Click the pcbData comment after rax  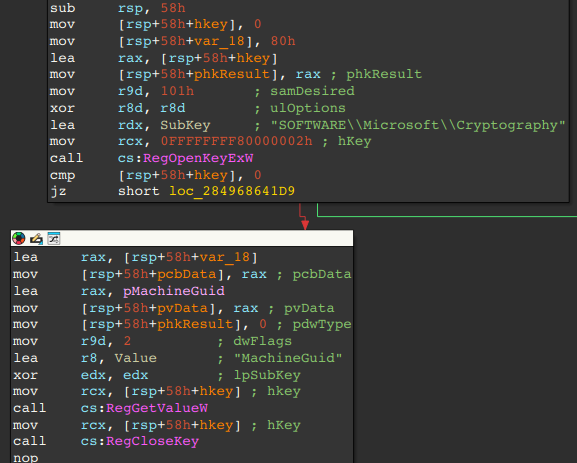click(x=322, y=274)
